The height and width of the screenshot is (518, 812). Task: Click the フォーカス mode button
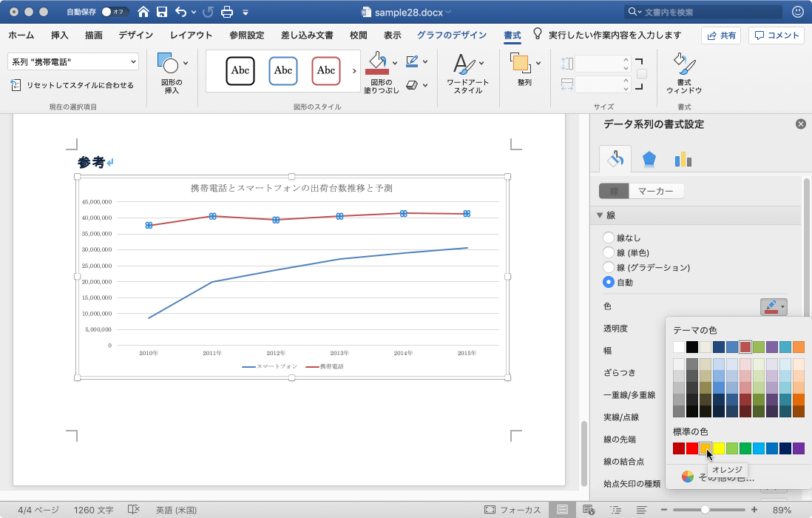point(512,510)
